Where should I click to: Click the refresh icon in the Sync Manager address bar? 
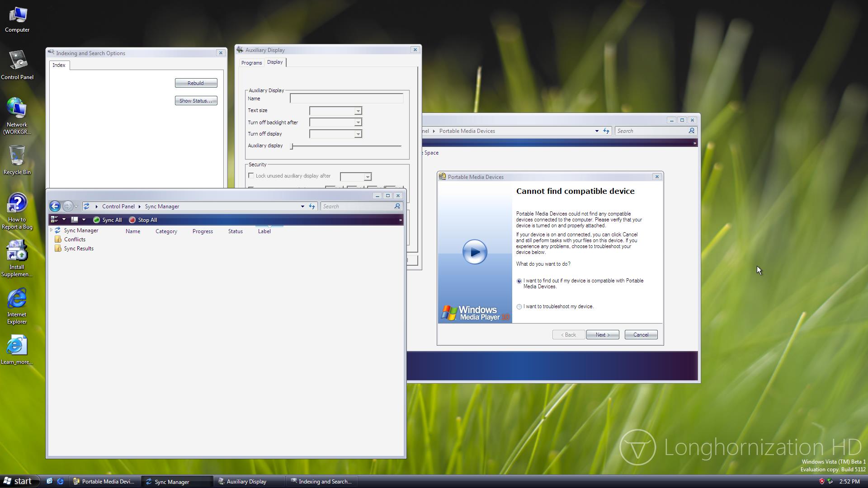tap(312, 206)
